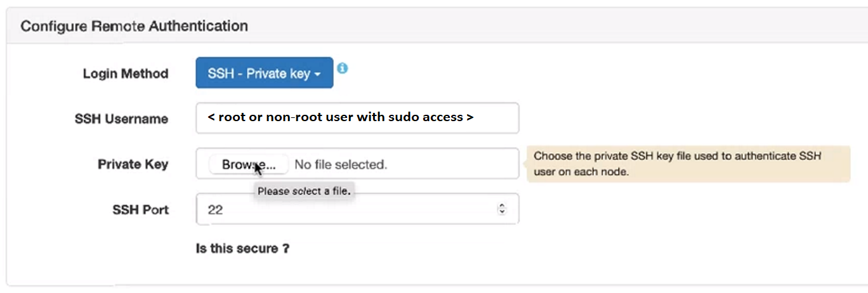Click the yellow private SSH key help note
Image resolution: width=868 pixels, height=293 pixels.
click(x=688, y=164)
